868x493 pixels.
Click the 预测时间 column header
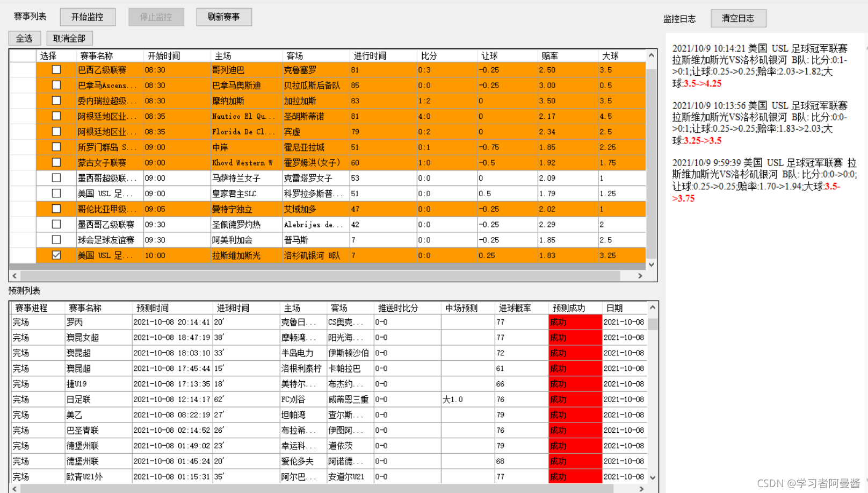point(172,308)
